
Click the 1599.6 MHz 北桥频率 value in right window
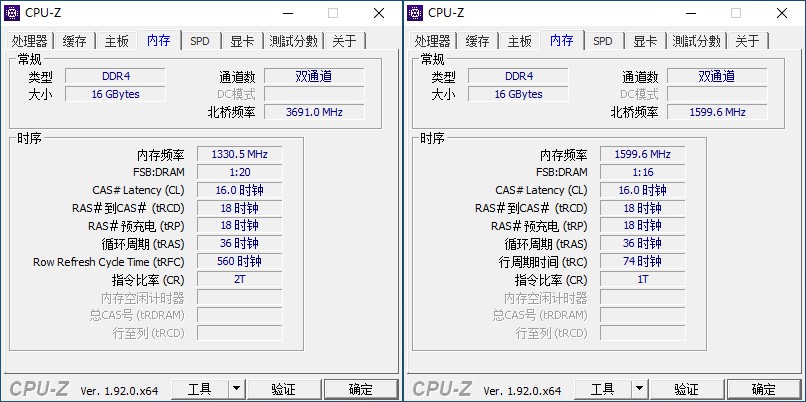click(717, 112)
